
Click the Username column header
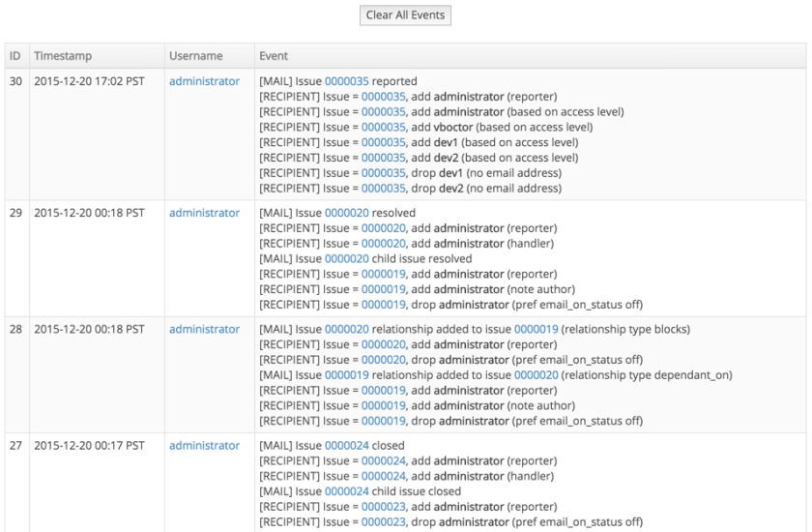click(209, 56)
